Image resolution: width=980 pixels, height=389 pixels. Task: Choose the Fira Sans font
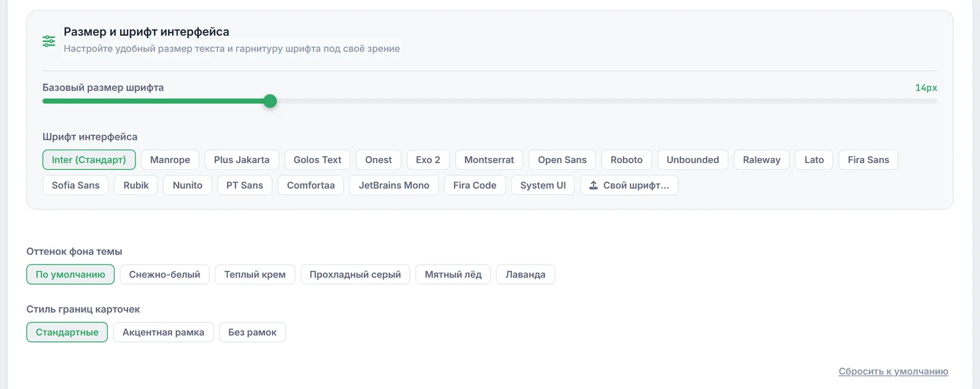[869, 160]
